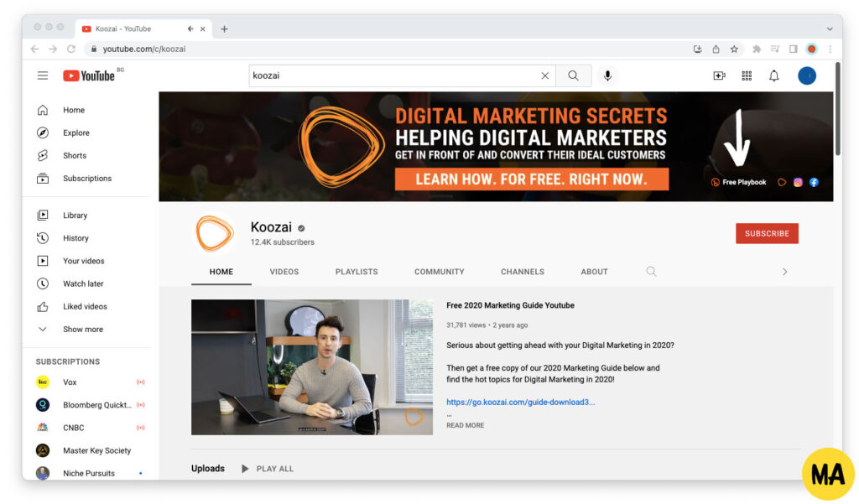Click the Free Playbook banner link

(x=738, y=183)
